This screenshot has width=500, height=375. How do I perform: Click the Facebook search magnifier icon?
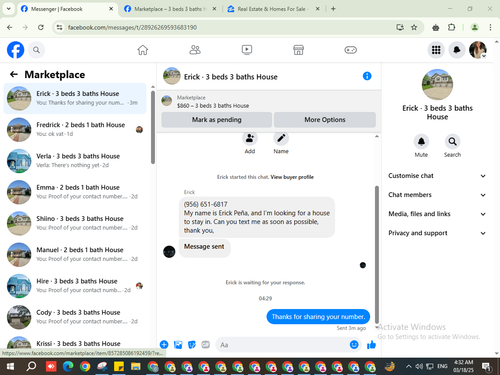[x=36, y=50]
